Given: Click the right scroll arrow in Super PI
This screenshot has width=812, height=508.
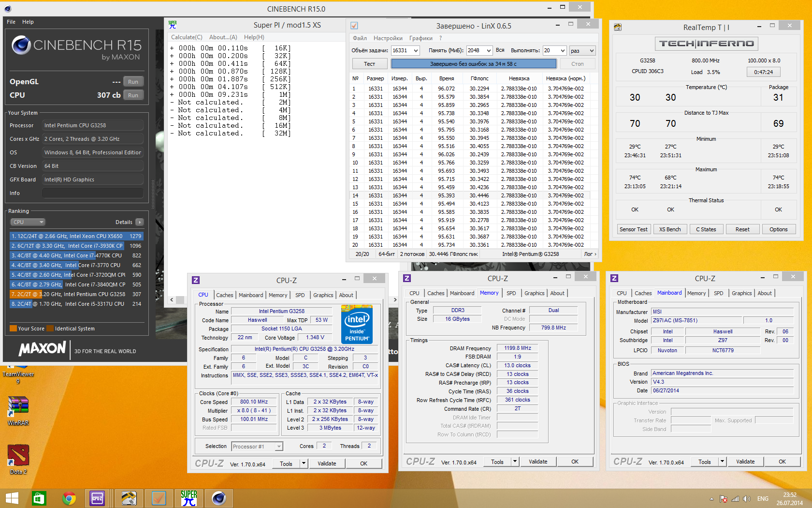Looking at the screenshot, I should coord(395,299).
